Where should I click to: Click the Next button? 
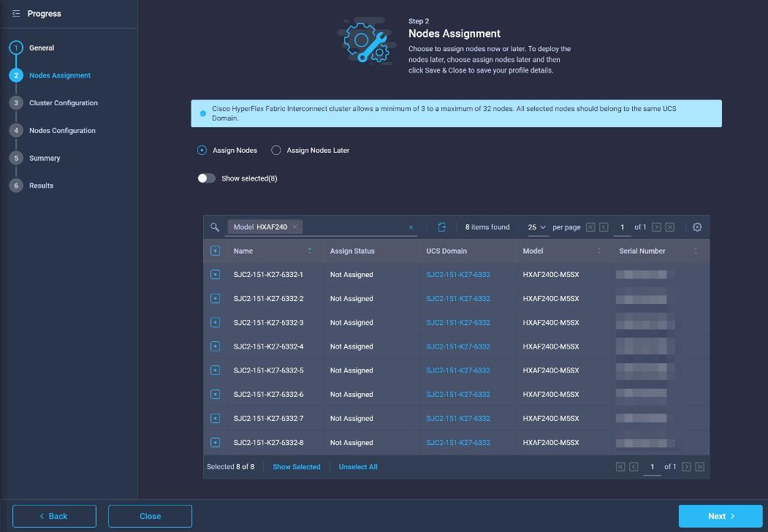721,517
